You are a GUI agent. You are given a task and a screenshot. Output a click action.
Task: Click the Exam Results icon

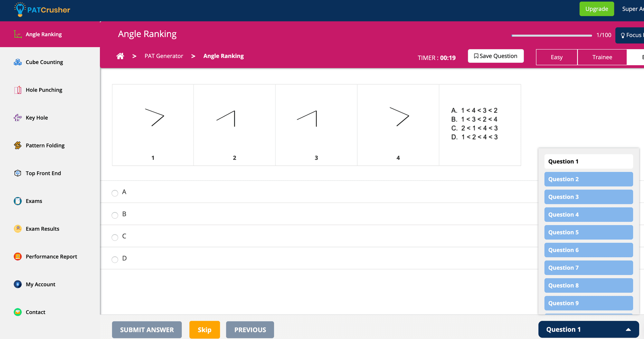18,229
